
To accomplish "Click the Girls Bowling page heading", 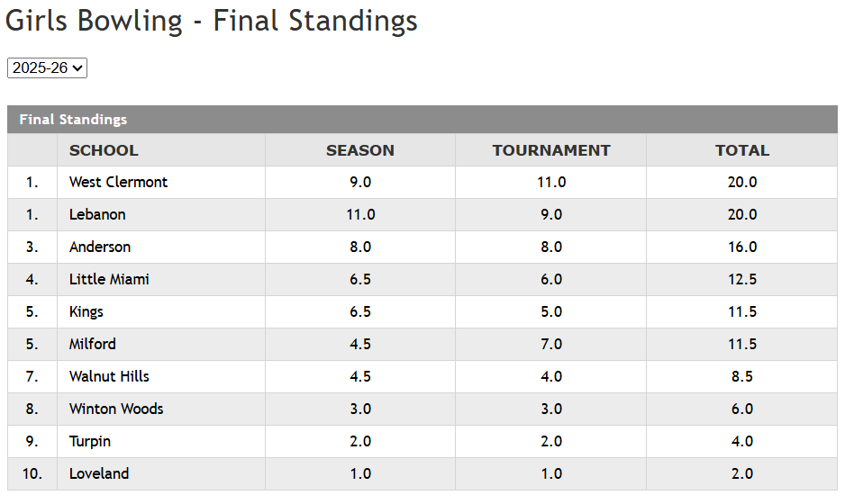I will pos(212,20).
